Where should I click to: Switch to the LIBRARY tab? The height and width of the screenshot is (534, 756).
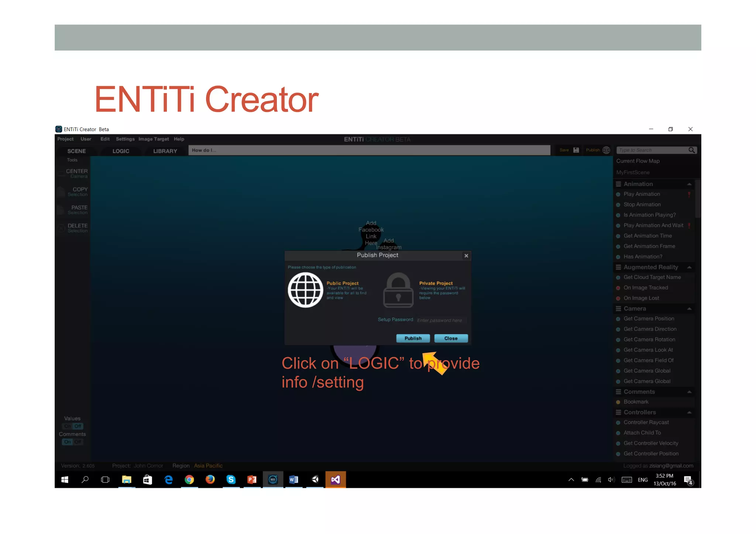[x=165, y=151]
